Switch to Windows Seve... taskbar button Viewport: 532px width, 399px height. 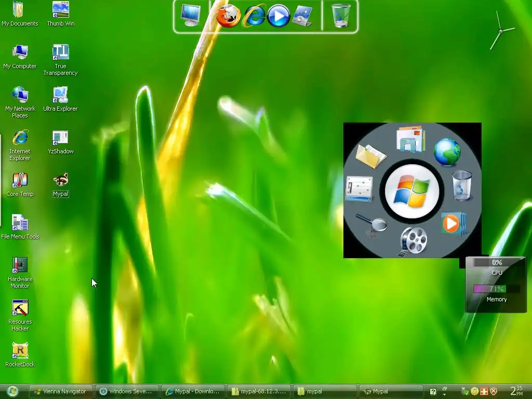127,391
